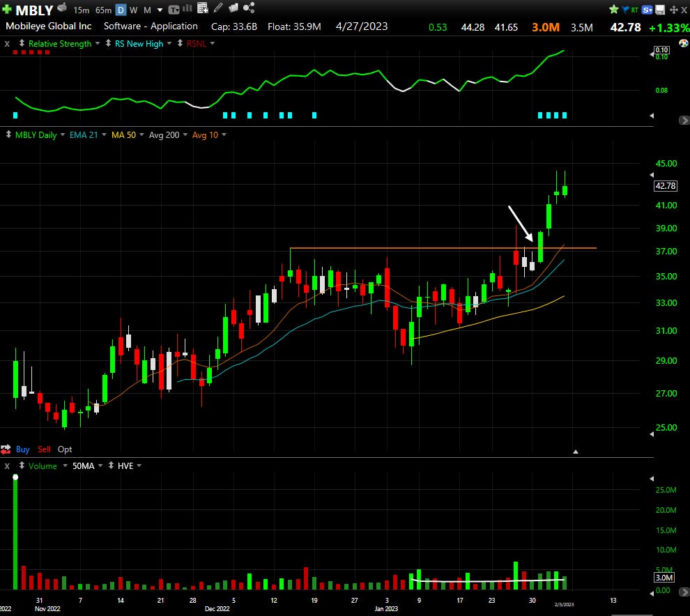690x616 pixels.
Task: Click the Volume indicator label
Action: click(x=43, y=465)
